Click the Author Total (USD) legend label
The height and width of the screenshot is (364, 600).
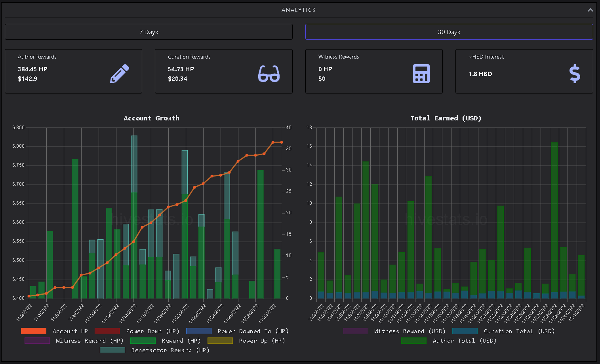[x=465, y=341]
